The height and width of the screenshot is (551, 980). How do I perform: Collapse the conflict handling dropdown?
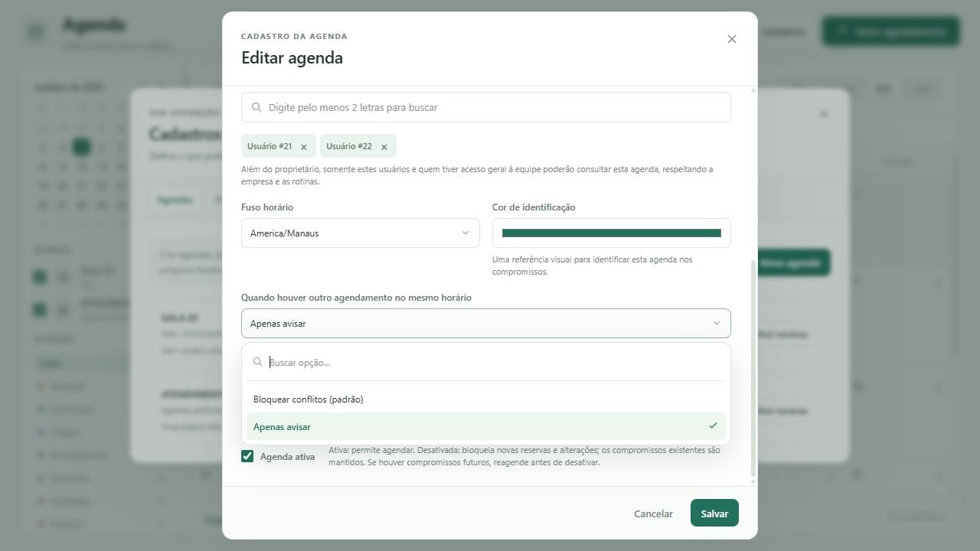click(486, 323)
